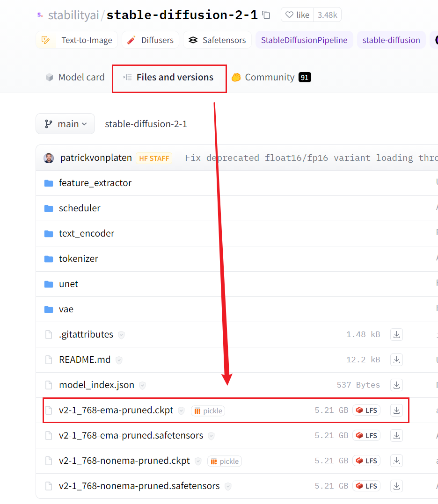Open the stable-diffusion-2-1 title link
438x504 pixels.
click(182, 15)
